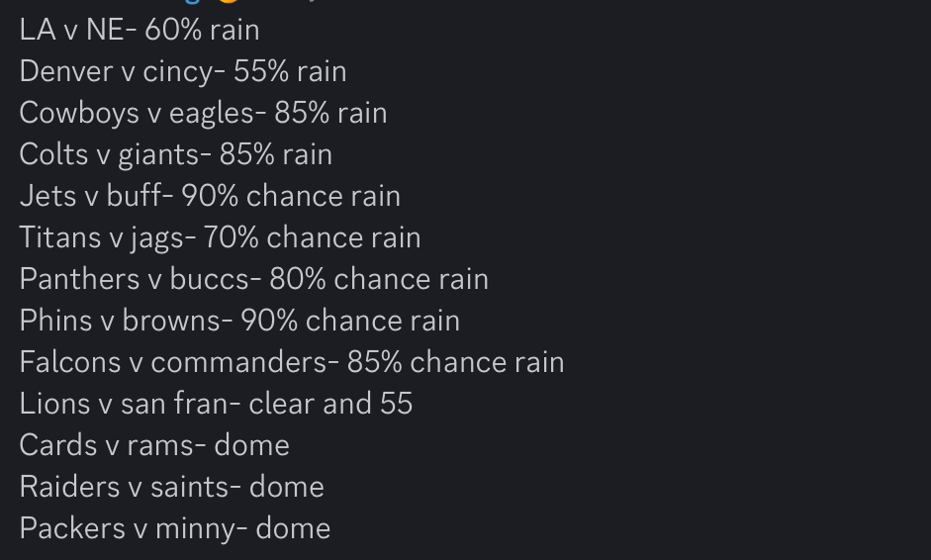Click the Cards v rams dome line
The height and width of the screenshot is (560, 931).
tap(154, 445)
